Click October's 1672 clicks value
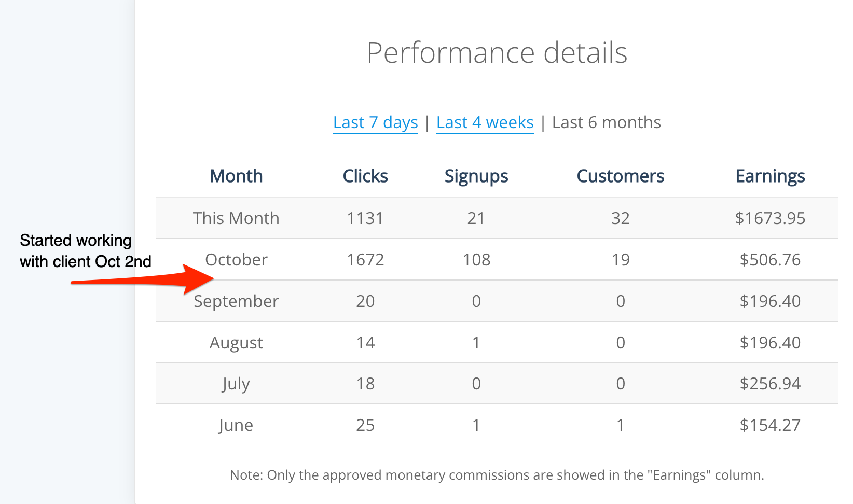 tap(365, 260)
